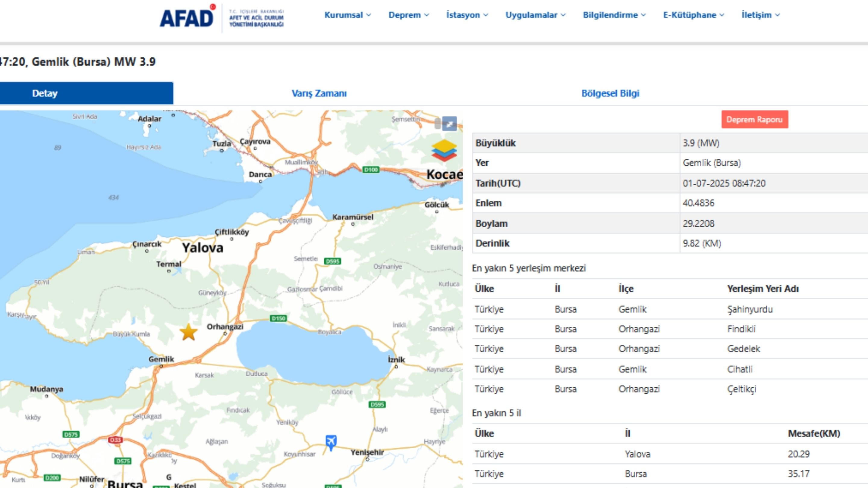Open the map layers stack icon
This screenshot has width=868, height=488.
tap(444, 150)
